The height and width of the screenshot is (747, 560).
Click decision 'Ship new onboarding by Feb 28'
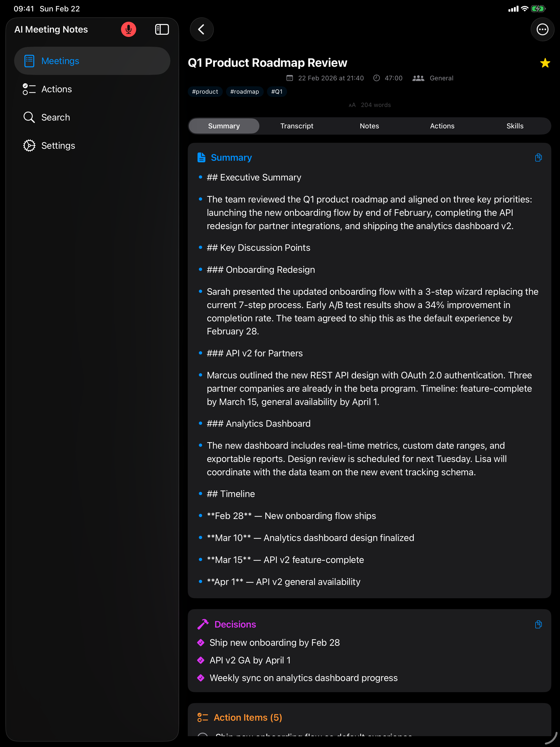click(274, 642)
